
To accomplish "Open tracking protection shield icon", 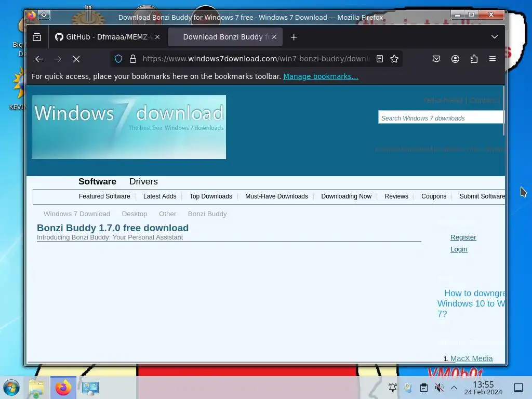I will [x=118, y=59].
